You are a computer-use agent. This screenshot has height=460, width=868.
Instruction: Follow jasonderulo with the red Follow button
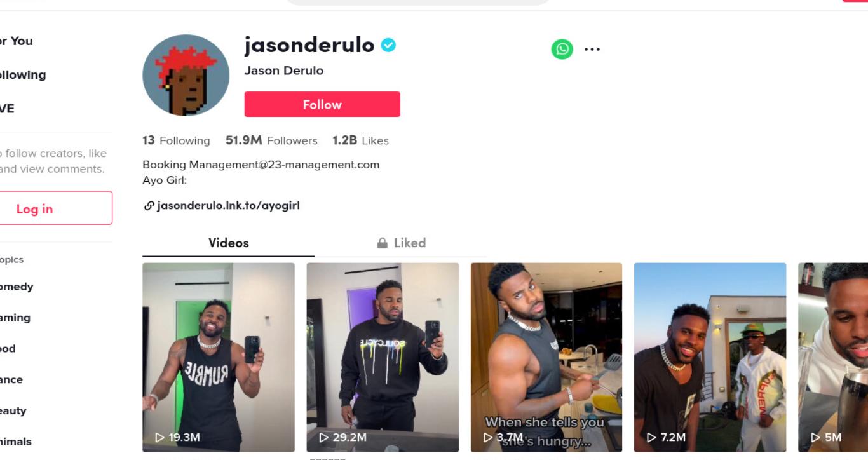[322, 104]
